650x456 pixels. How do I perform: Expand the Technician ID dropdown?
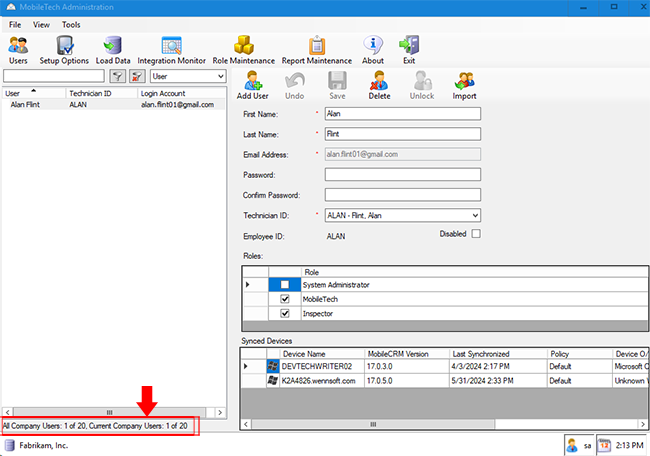coord(474,215)
